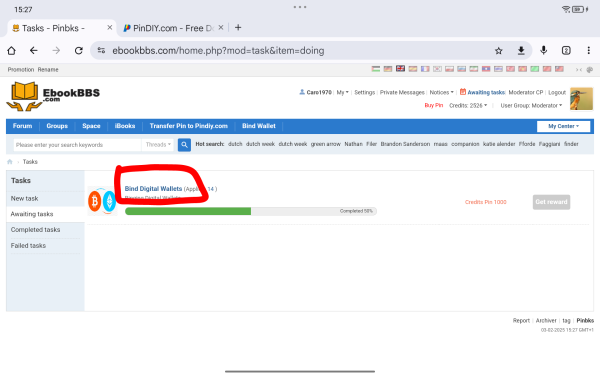Click the Buy Pin link
This screenshot has width=600, height=375.
click(x=434, y=105)
